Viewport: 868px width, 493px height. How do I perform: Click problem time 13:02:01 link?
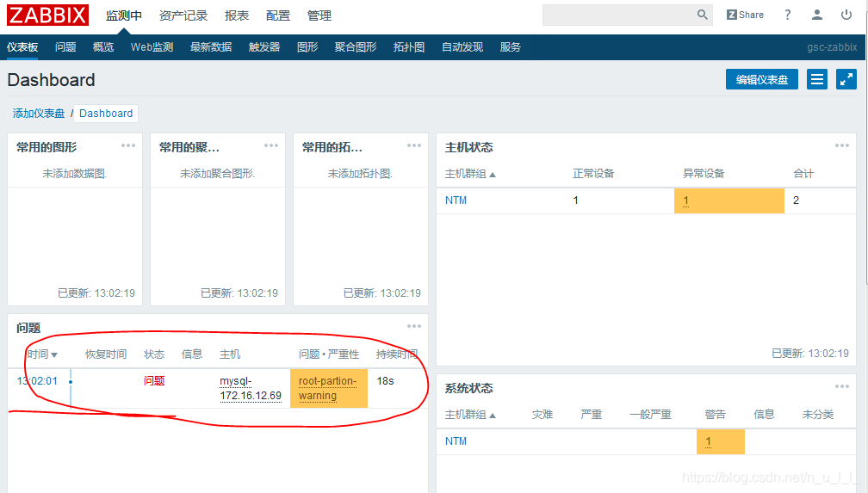pyautogui.click(x=37, y=380)
